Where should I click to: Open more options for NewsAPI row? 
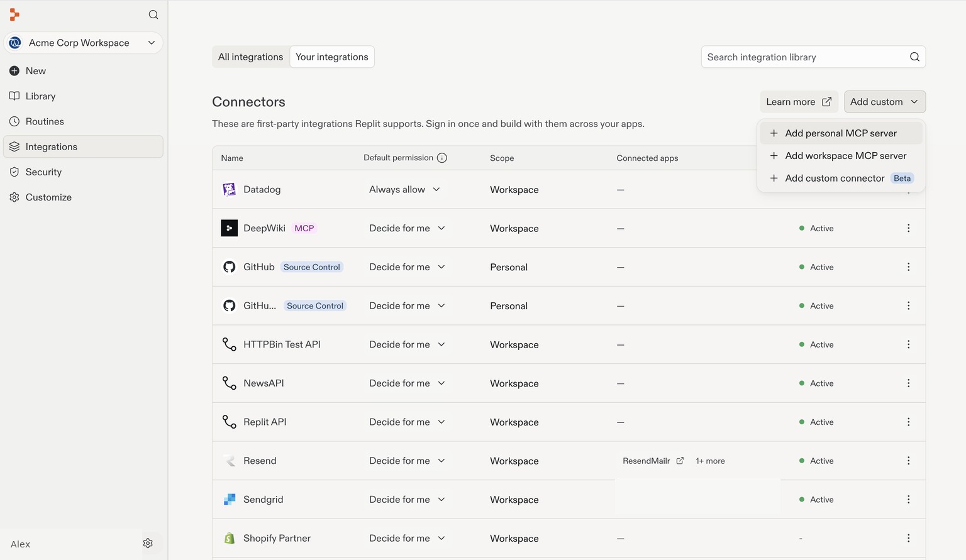[x=909, y=383]
